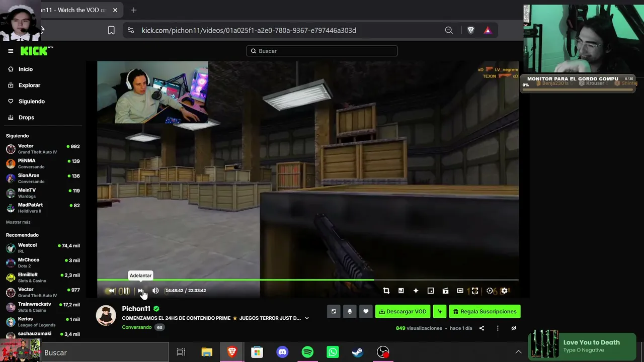Screen dimensions: 644x362
Task: Open ElmiilloR recommended channel
Action: 43,278
